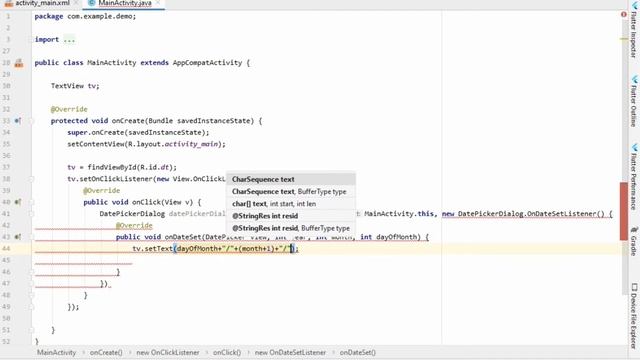Click the implements gutter icon on line 40
Image resolution: width=640 pixels, height=360 pixels.
pos(18,202)
